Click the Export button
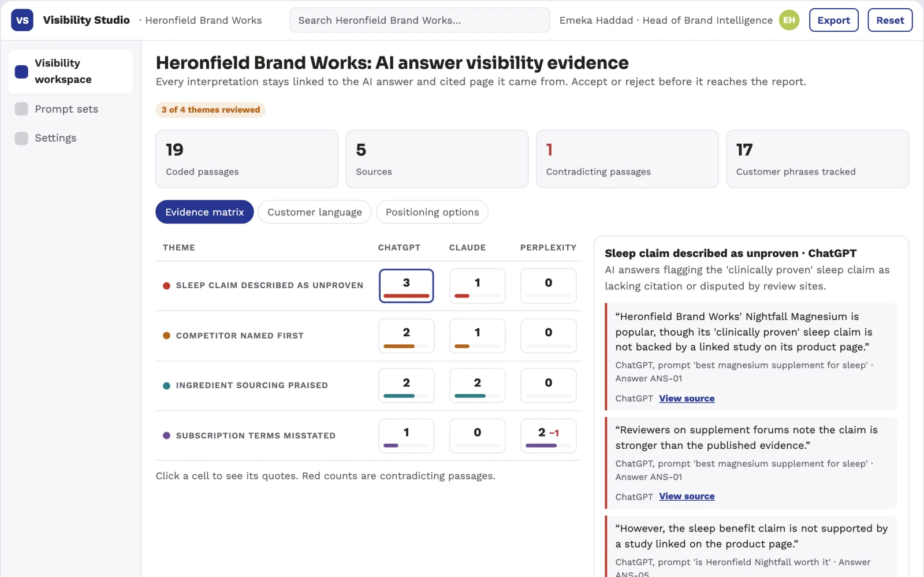The width and height of the screenshot is (924, 577). click(833, 20)
